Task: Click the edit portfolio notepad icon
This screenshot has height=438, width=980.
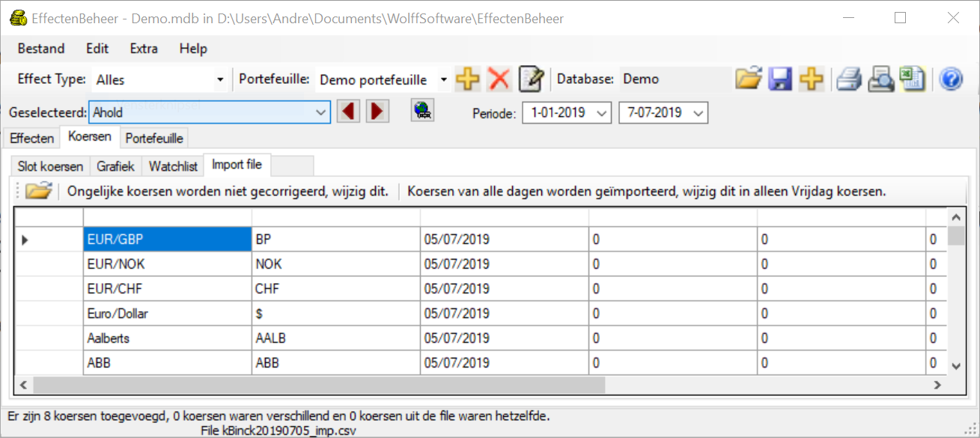Action: (x=531, y=79)
